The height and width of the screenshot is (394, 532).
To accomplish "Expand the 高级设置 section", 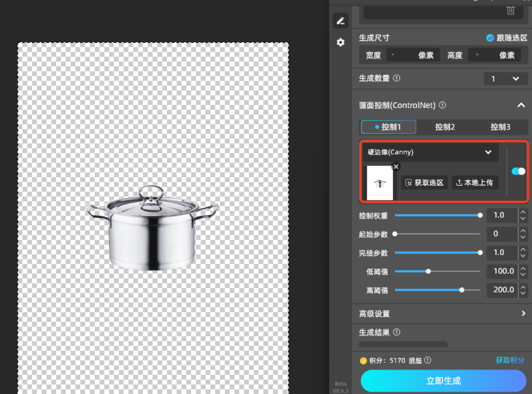I will point(523,313).
